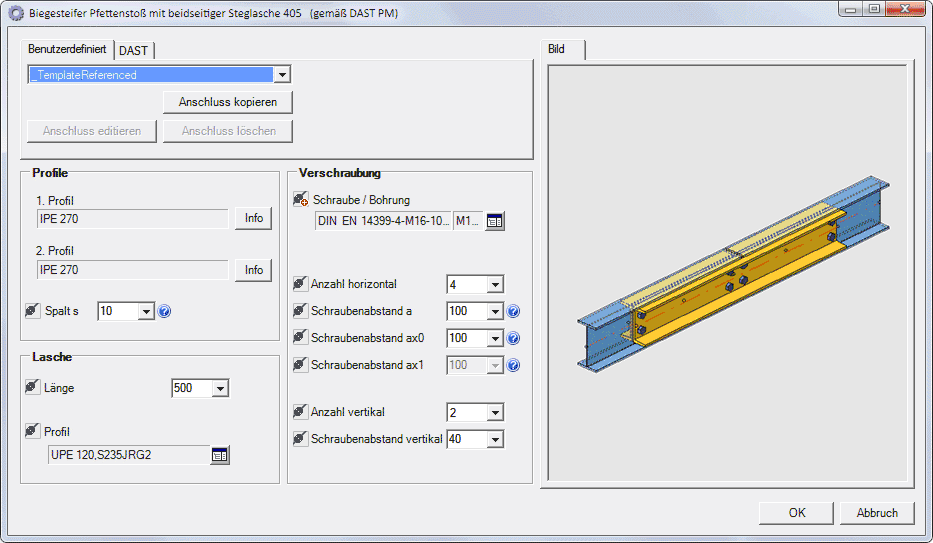933x543 pixels.
Task: Click the M1... bolt size field
Action: [468, 221]
